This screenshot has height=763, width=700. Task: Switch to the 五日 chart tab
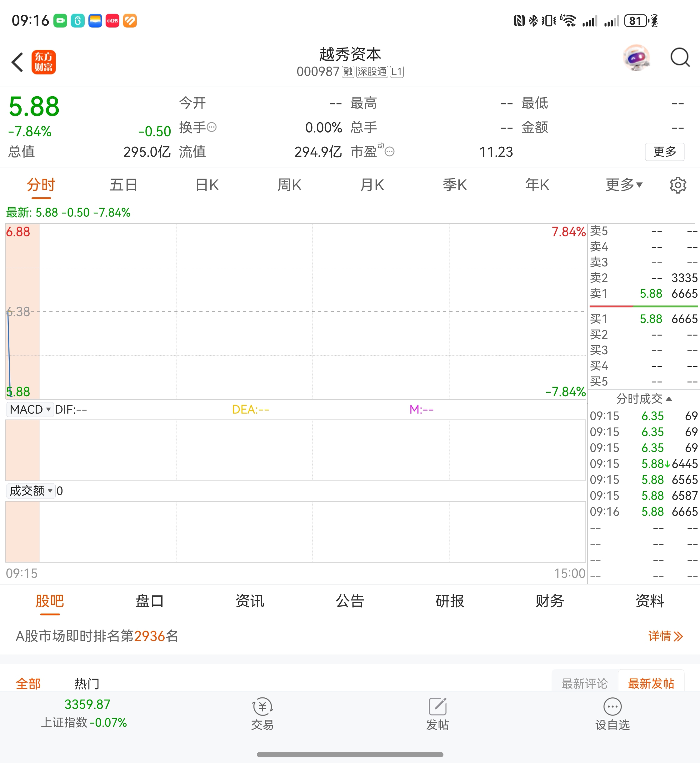(x=123, y=185)
